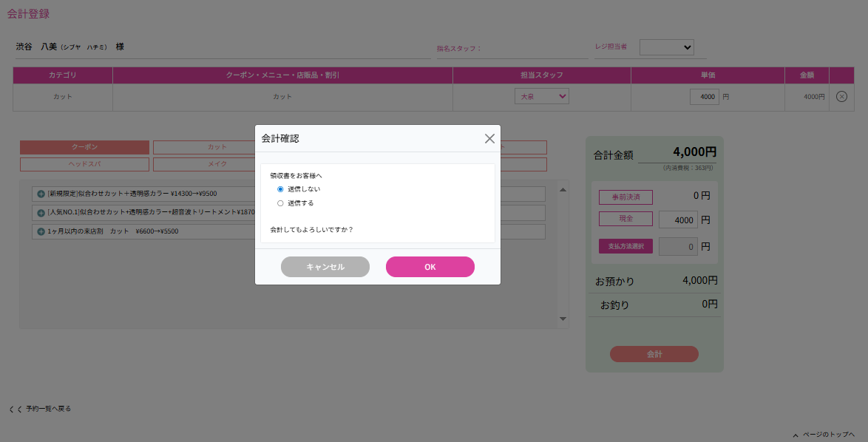
Task: Open the 担当スタッフ dropdown showing 大泉
Action: click(x=542, y=96)
